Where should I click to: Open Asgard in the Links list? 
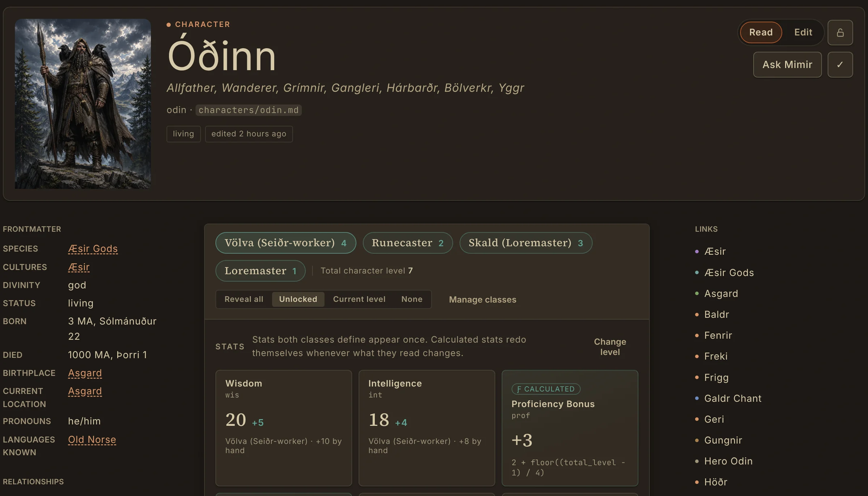point(721,294)
